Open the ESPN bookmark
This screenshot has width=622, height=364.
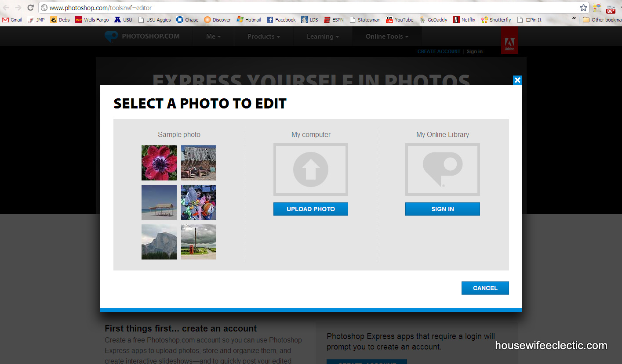(334, 20)
